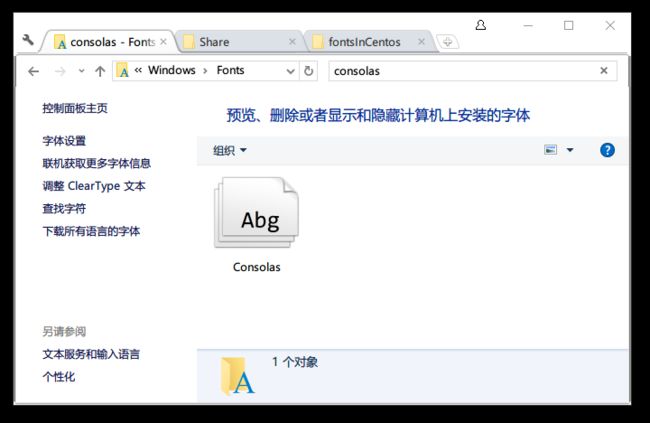
Task: Open the blue help icon
Action: coord(607,150)
